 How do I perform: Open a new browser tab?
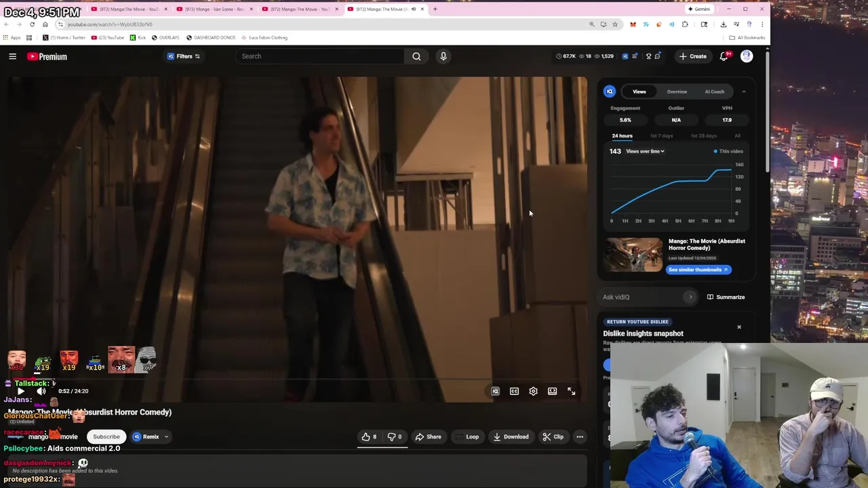pyautogui.click(x=435, y=9)
